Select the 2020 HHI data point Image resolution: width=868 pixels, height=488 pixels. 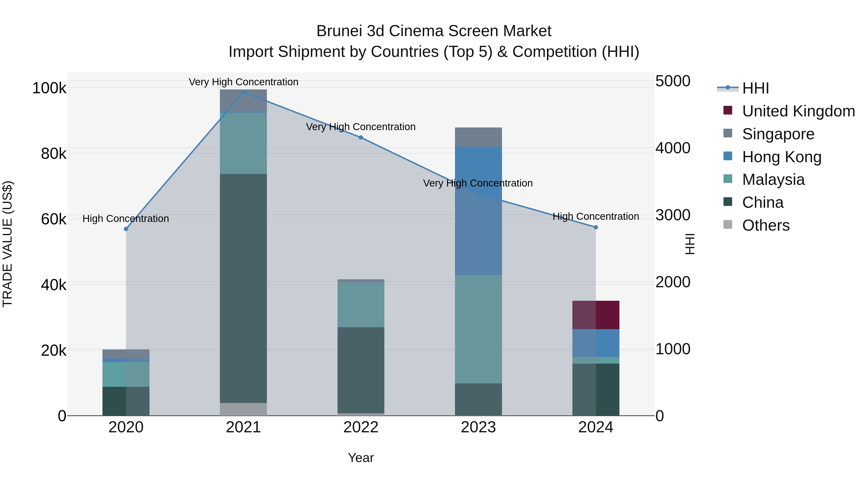click(x=126, y=229)
